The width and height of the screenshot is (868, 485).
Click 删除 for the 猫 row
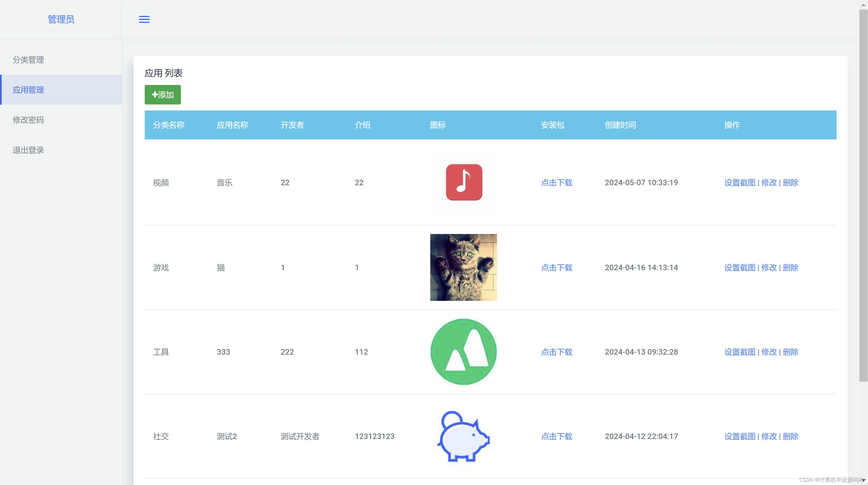791,267
